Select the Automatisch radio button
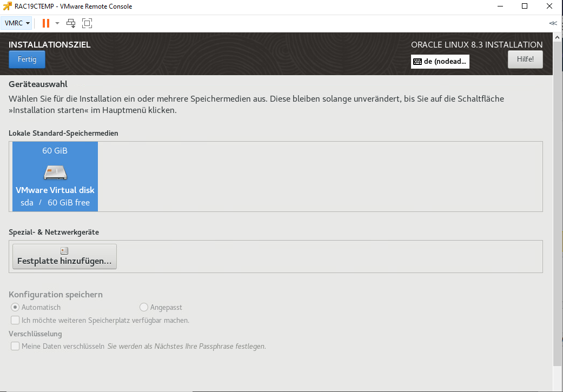 15,307
